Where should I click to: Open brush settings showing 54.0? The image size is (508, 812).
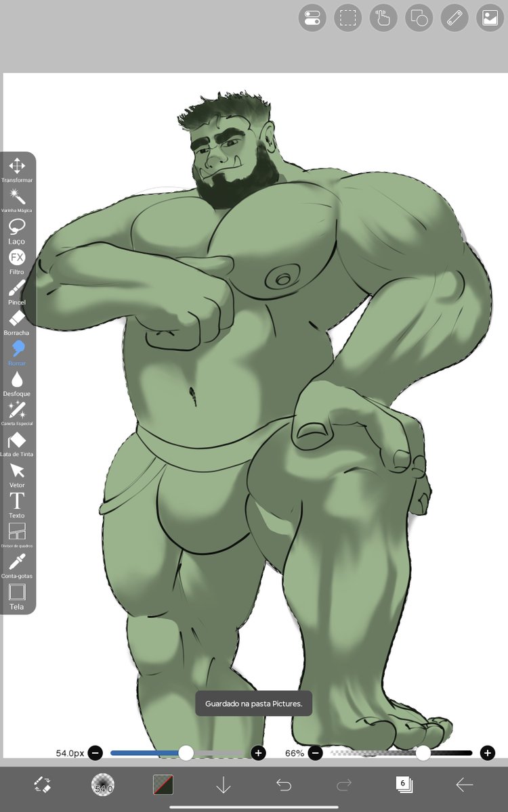(103, 785)
